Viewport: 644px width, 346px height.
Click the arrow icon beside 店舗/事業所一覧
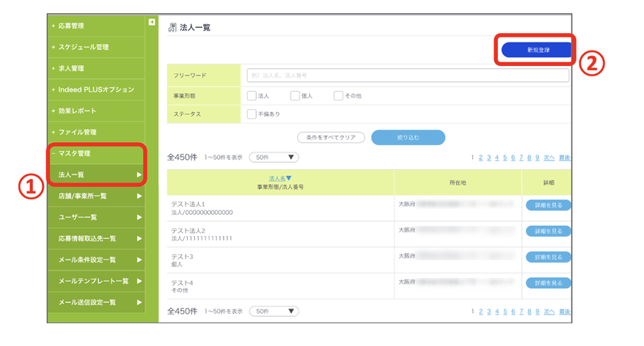click(x=139, y=196)
